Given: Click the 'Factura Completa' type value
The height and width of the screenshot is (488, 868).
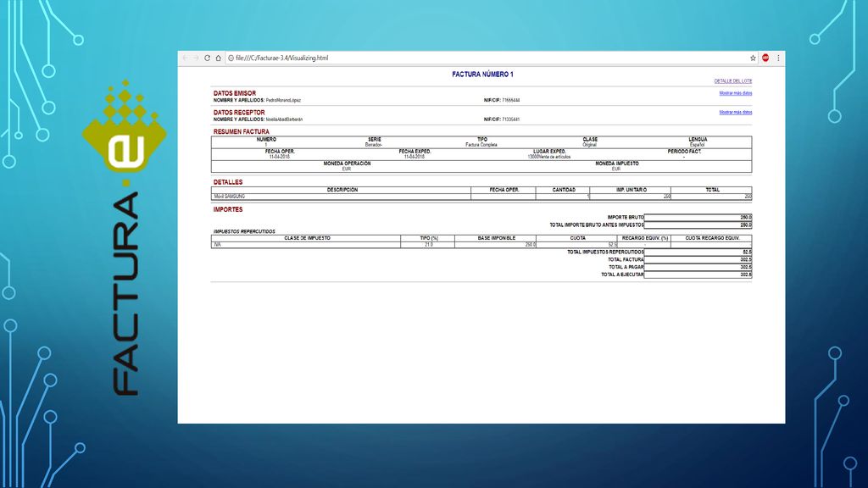Looking at the screenshot, I should coord(481,145).
